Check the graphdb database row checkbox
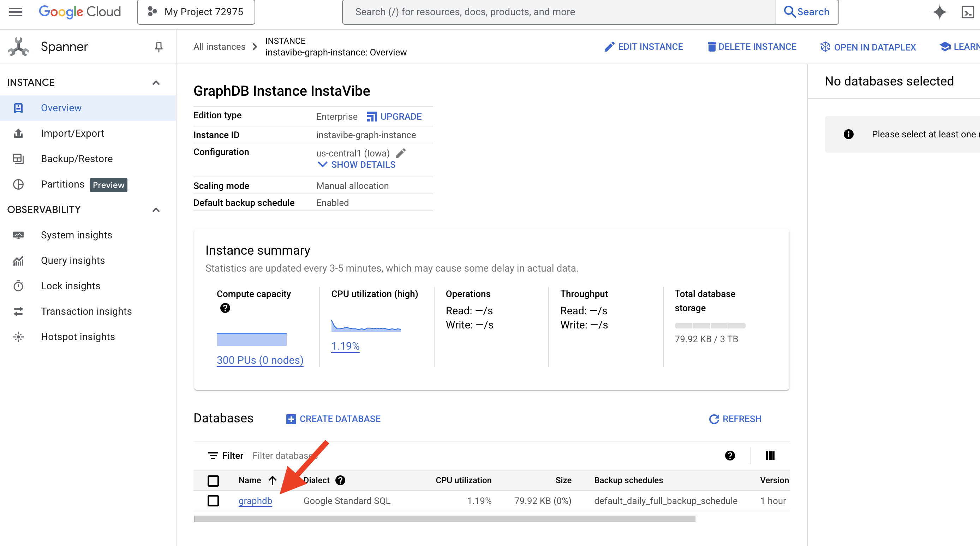Viewport: 980px width, 546px height. [x=214, y=501]
